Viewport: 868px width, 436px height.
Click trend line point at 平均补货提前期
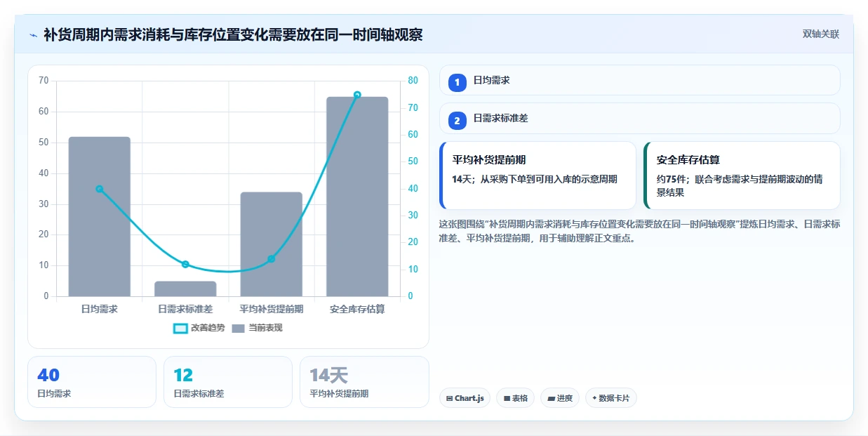(x=271, y=259)
